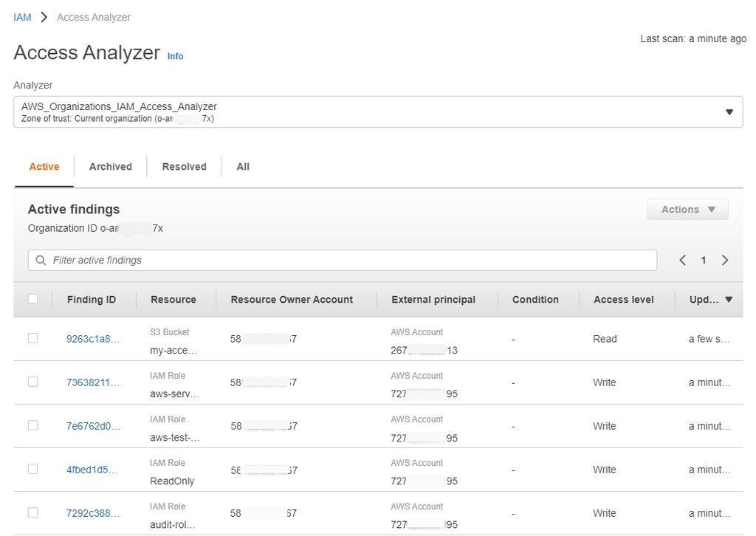756x536 pixels.
Task: Check the box for finding 4fbed1d5
Action: 32,469
